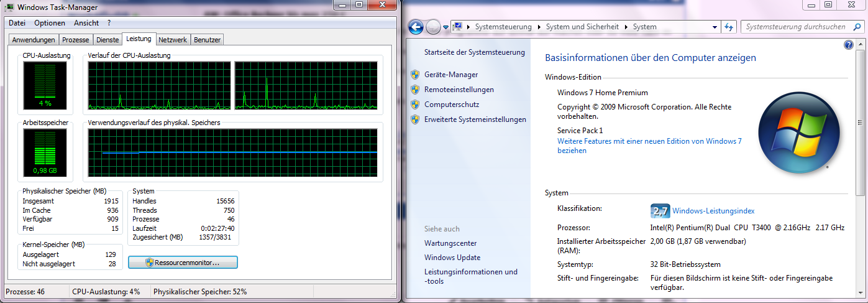This screenshot has width=868, height=303.
Task: Open Windows Update link
Action: click(x=452, y=258)
